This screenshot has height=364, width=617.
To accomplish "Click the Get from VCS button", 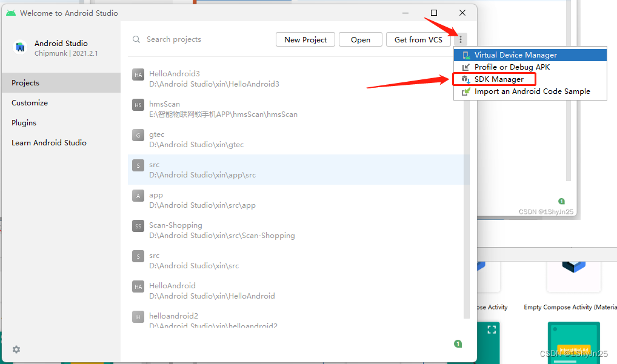I will pyautogui.click(x=418, y=39).
